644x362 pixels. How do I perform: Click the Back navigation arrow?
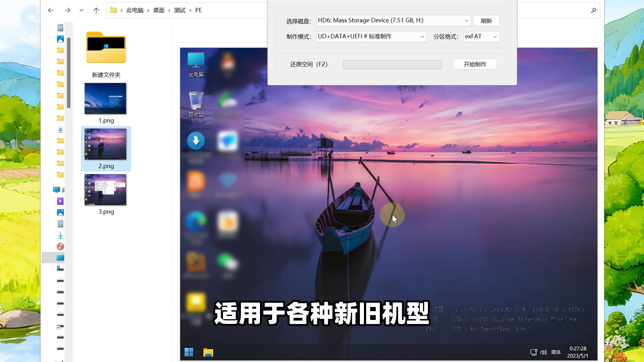(x=51, y=10)
